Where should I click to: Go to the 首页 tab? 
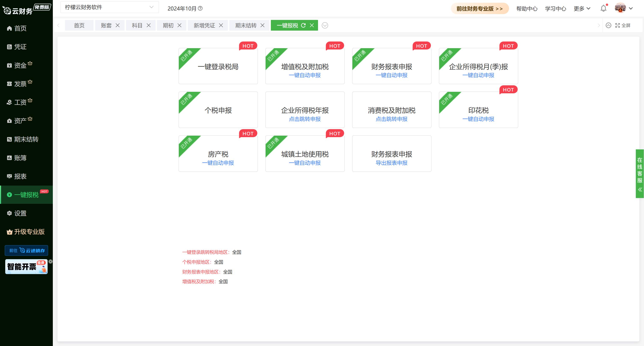point(79,25)
